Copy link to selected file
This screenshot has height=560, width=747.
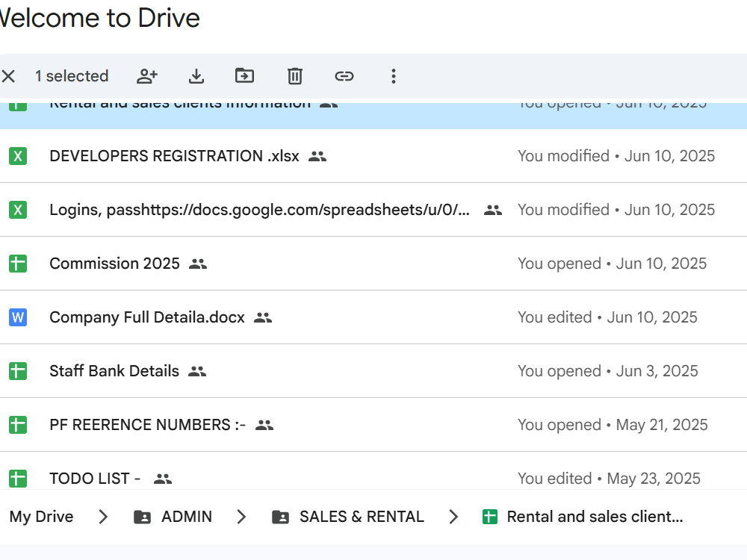[344, 76]
